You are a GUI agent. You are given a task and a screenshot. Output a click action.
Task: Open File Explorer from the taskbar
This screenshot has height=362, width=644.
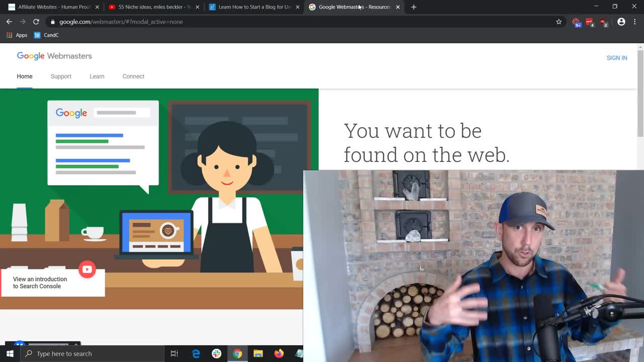pos(258,353)
